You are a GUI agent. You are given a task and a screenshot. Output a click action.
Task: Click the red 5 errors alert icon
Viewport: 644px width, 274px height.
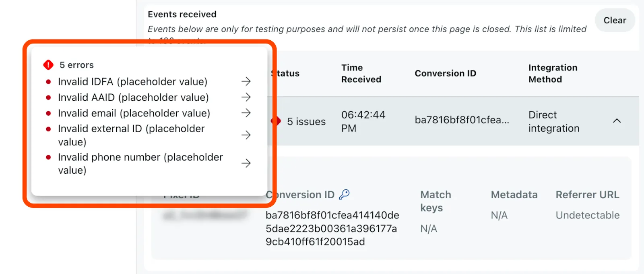click(x=48, y=64)
